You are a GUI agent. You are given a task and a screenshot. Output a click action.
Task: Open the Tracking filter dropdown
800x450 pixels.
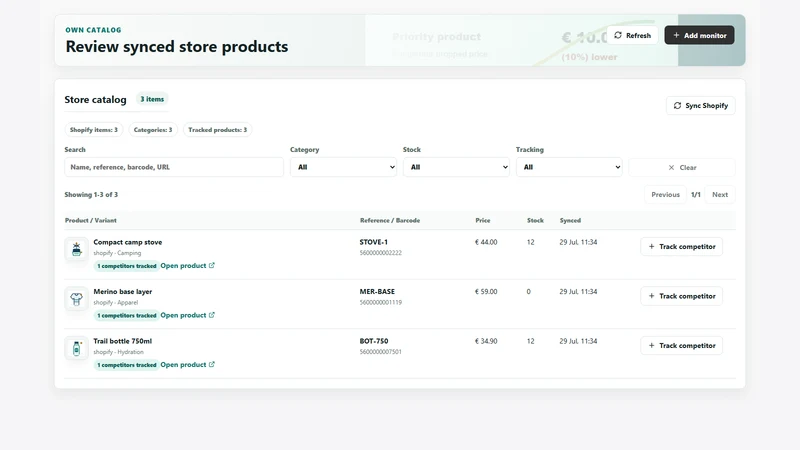(x=569, y=167)
